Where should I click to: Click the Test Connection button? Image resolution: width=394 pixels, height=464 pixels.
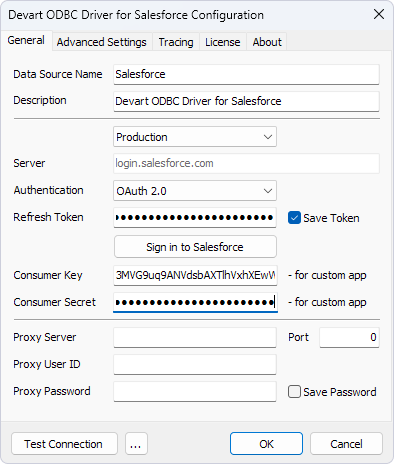(64, 444)
